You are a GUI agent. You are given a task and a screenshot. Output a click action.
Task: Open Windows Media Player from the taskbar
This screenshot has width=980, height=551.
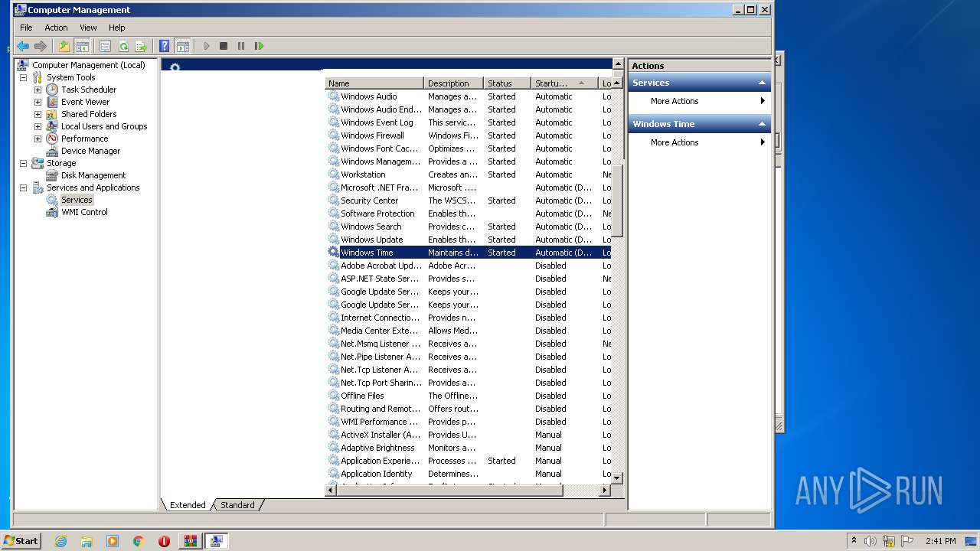pyautogui.click(x=113, y=541)
